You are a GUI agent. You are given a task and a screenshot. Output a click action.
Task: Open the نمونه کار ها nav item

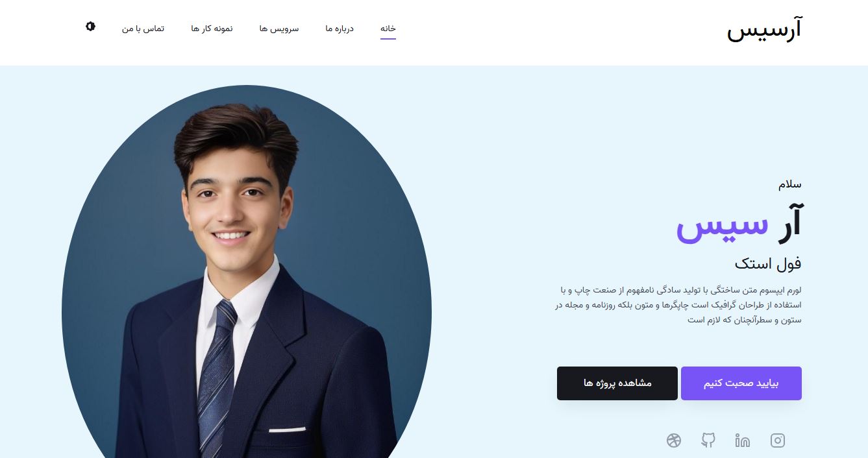[212, 29]
